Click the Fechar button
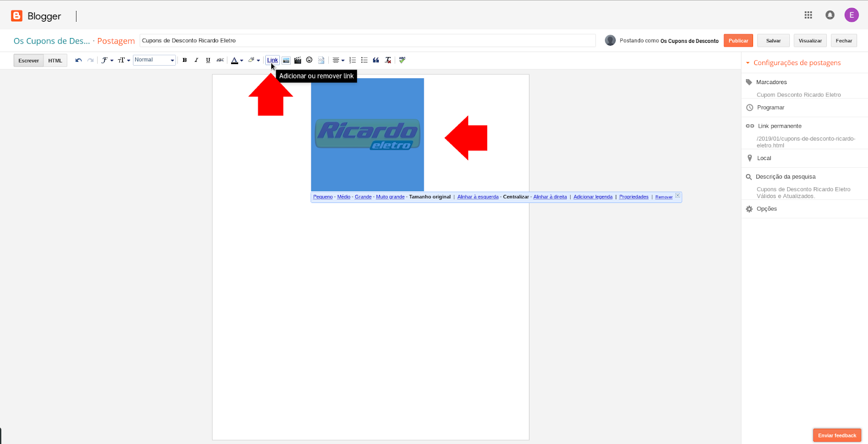The width and height of the screenshot is (868, 444). (844, 41)
